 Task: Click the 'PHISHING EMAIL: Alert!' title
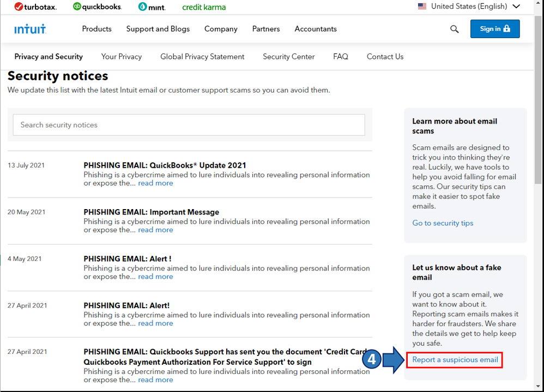coord(126,305)
